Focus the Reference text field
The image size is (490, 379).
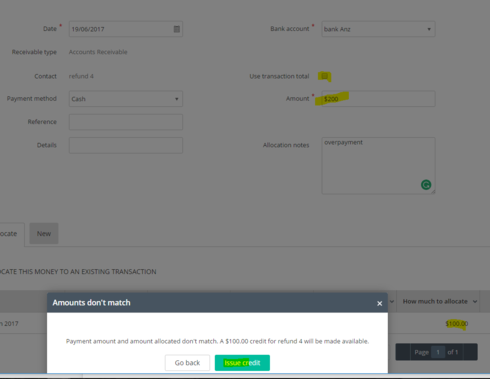(126, 122)
